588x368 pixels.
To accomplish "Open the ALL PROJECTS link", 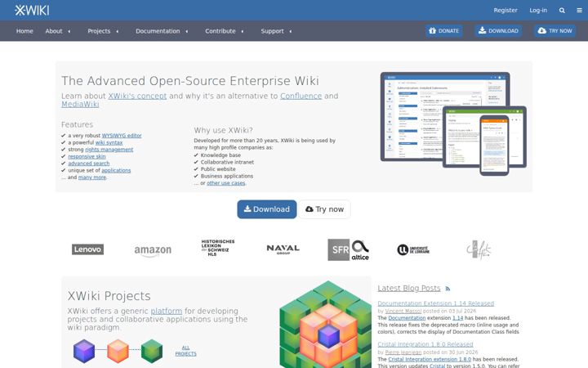I will tap(185, 351).
